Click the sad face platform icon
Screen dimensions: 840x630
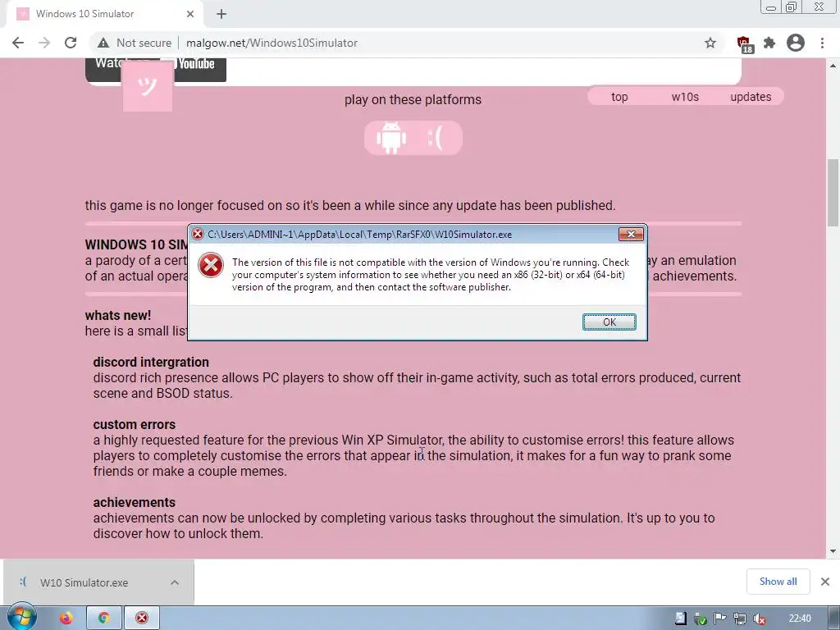click(x=435, y=138)
